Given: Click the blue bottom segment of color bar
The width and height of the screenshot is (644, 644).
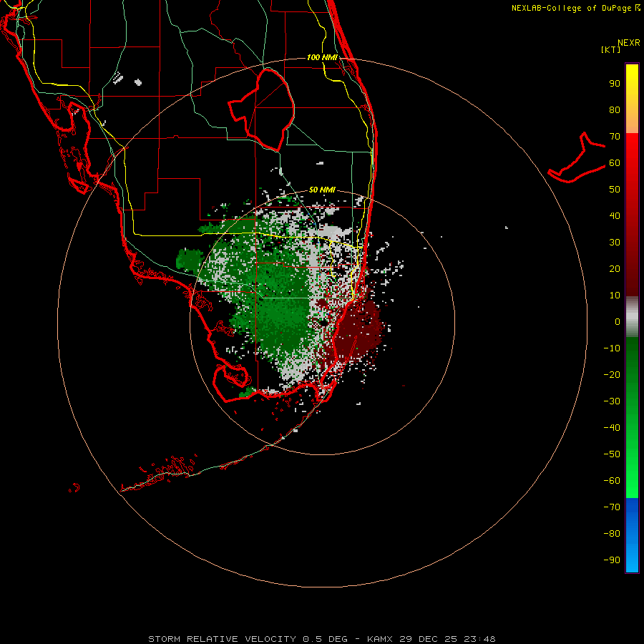Looking at the screenshot, I should 632,535.
